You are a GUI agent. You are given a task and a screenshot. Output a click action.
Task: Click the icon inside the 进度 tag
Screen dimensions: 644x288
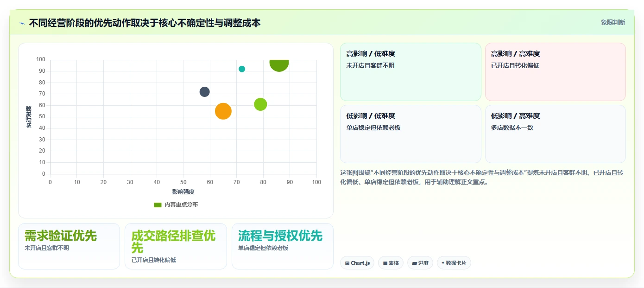414,263
